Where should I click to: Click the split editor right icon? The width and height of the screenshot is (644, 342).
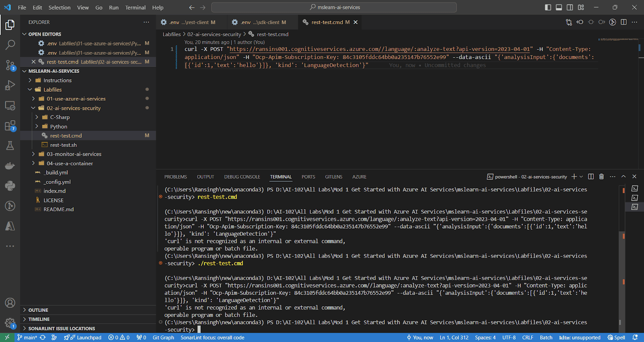623,22
